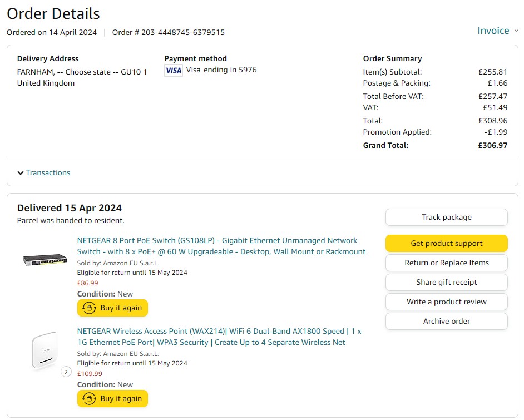Buy the Wireless Access Point again
The height and width of the screenshot is (420, 524).
(x=112, y=398)
